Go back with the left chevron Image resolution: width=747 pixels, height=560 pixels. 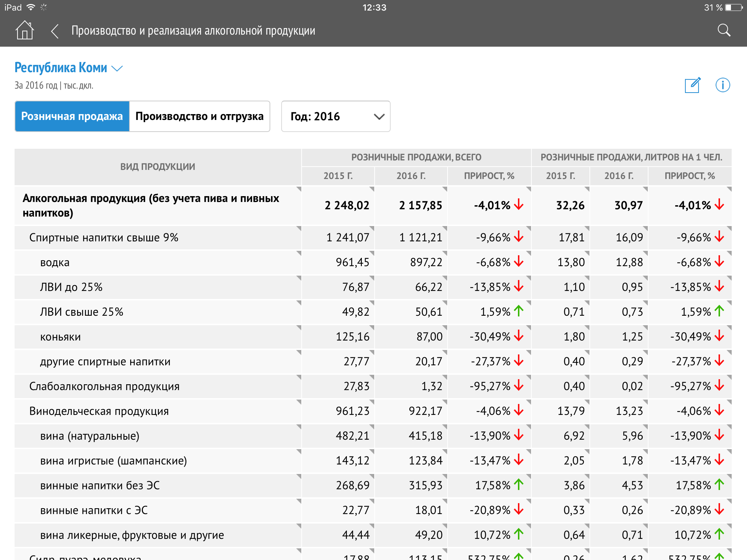pos(55,31)
